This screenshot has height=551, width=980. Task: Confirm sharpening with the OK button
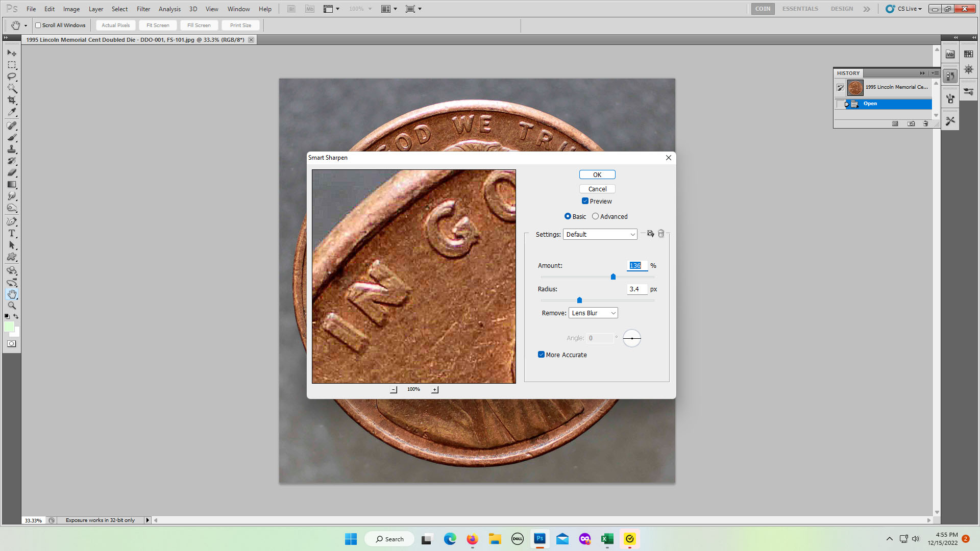(597, 175)
